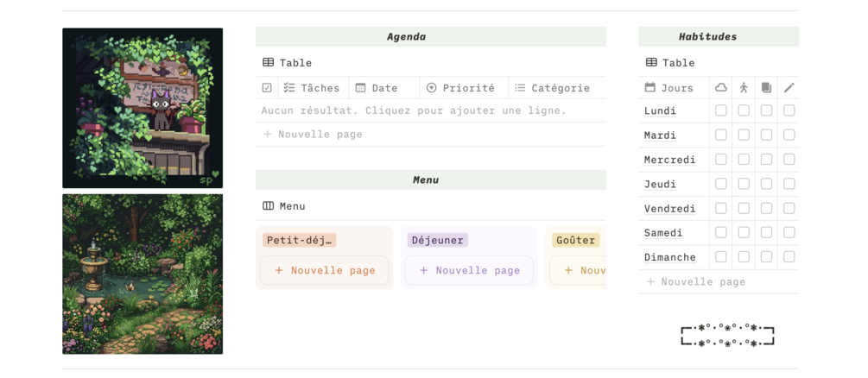Select the Table view tab in Habitudes

670,63
